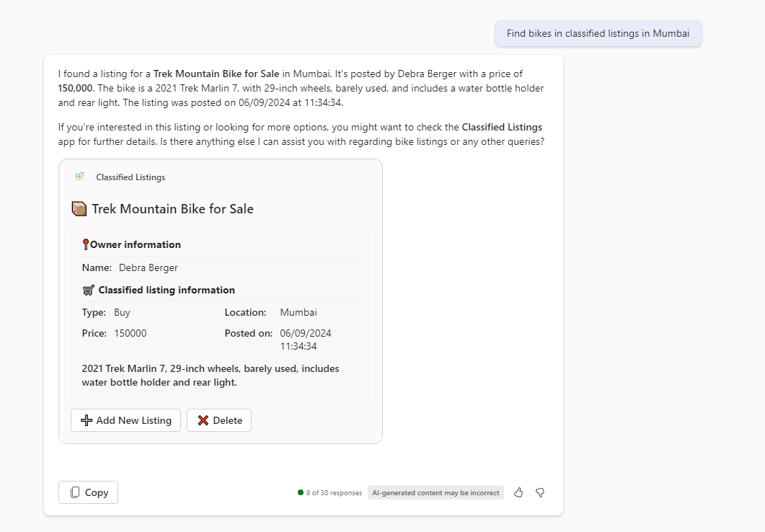The height and width of the screenshot is (532, 765).
Task: Click the shopping cart icon for listing information
Action: click(x=88, y=290)
